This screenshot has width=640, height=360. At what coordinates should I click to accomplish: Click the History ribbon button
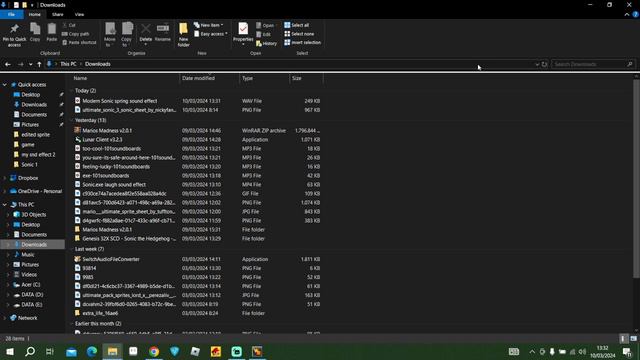pyautogui.click(x=267, y=43)
